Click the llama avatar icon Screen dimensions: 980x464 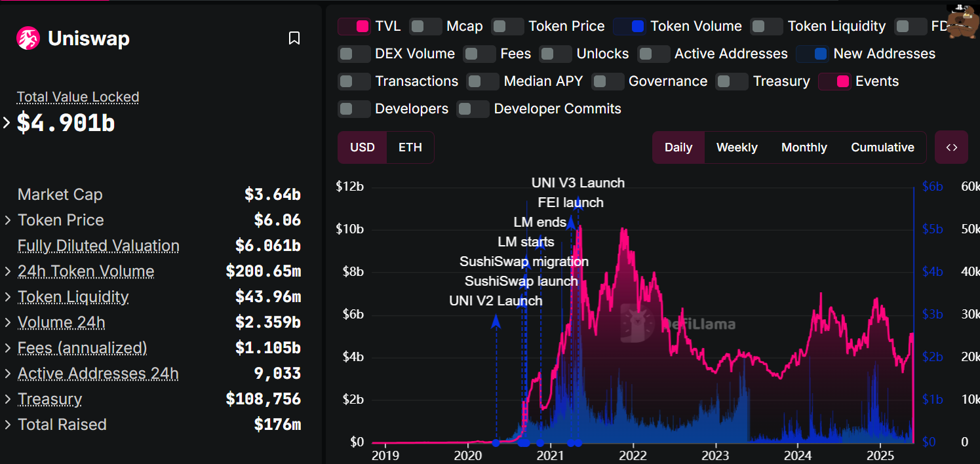[x=963, y=22]
